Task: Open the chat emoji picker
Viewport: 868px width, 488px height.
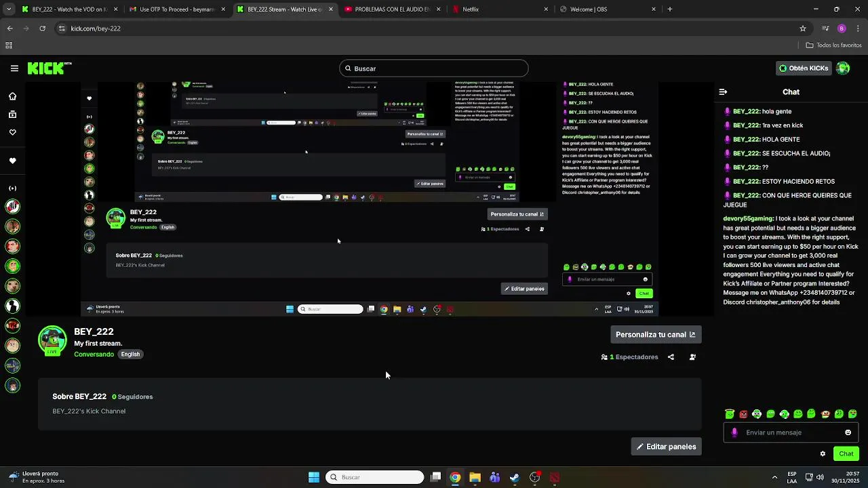Action: [x=848, y=432]
